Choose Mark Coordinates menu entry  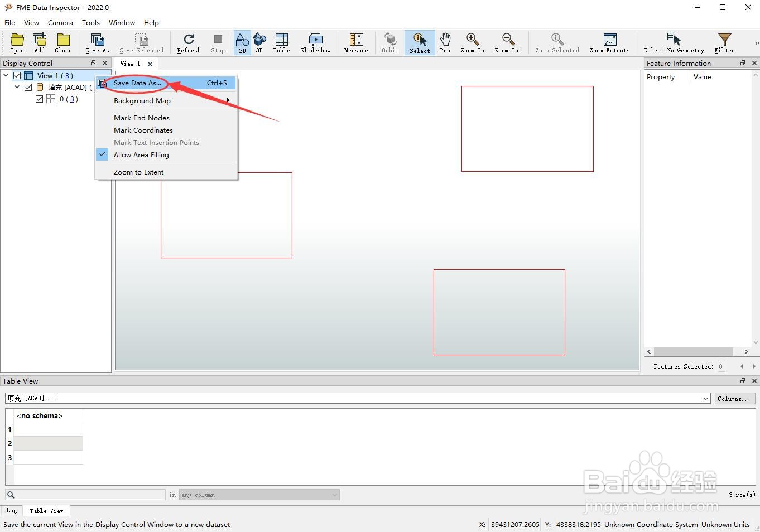[166, 130]
